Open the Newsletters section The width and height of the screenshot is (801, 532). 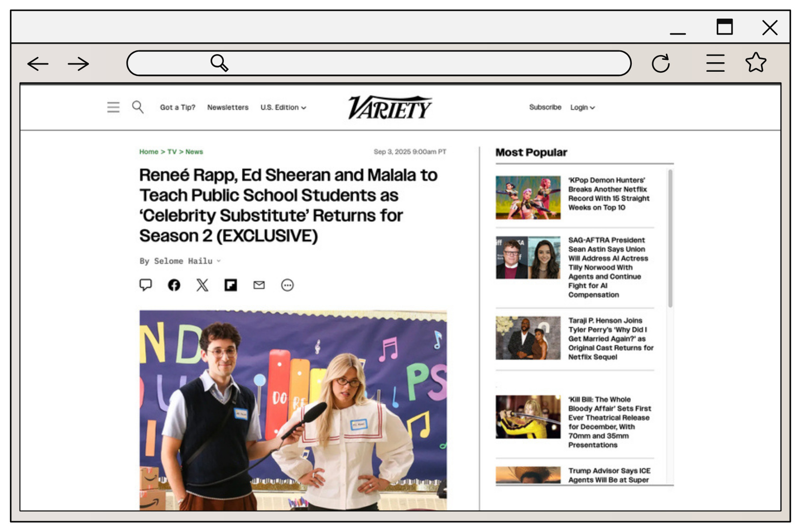(x=227, y=107)
